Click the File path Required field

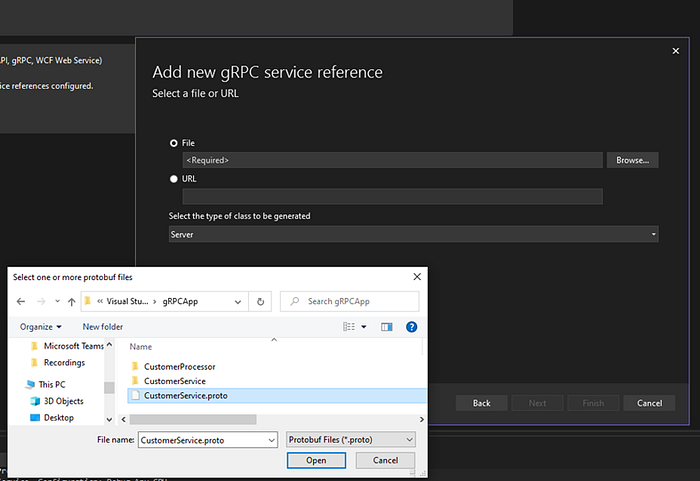click(392, 160)
